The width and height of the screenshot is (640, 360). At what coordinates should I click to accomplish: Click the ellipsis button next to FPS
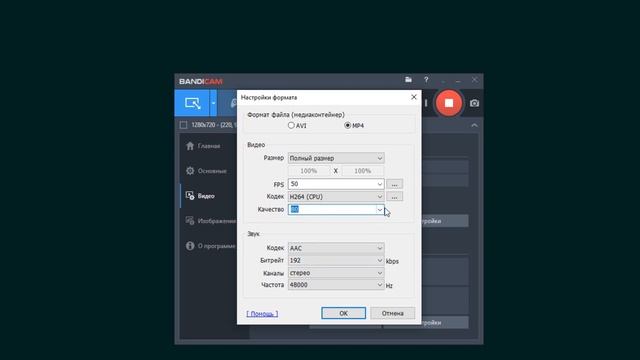[x=394, y=184]
